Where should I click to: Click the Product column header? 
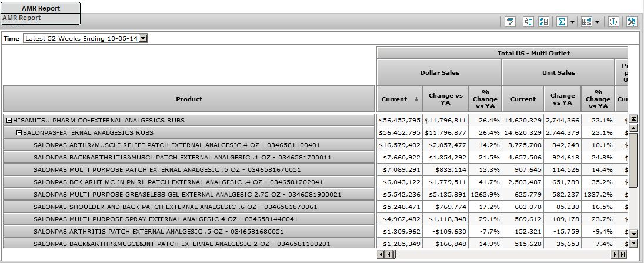[189, 99]
